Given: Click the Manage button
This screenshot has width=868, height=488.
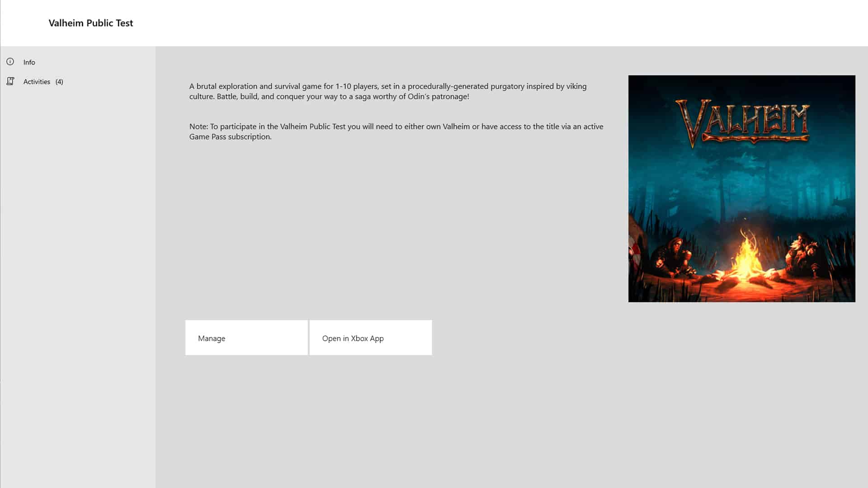Looking at the screenshot, I should 246,338.
